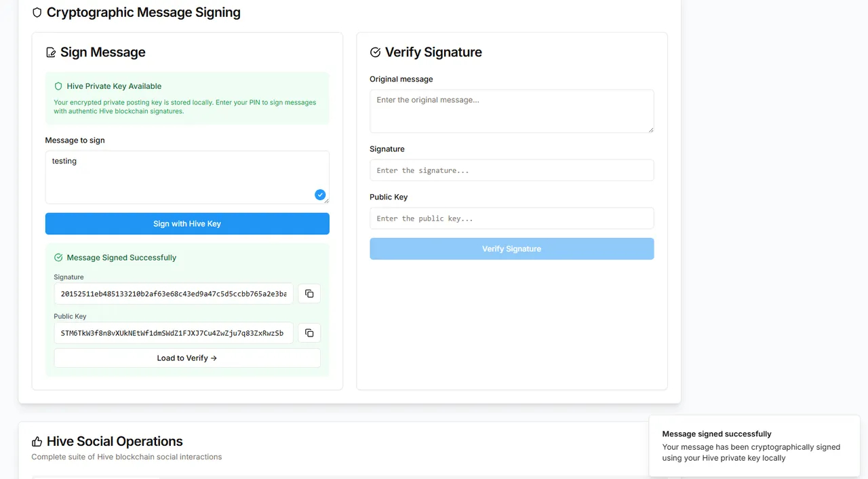Select the Signature input in Verify panel
868x479 pixels.
(x=512, y=170)
